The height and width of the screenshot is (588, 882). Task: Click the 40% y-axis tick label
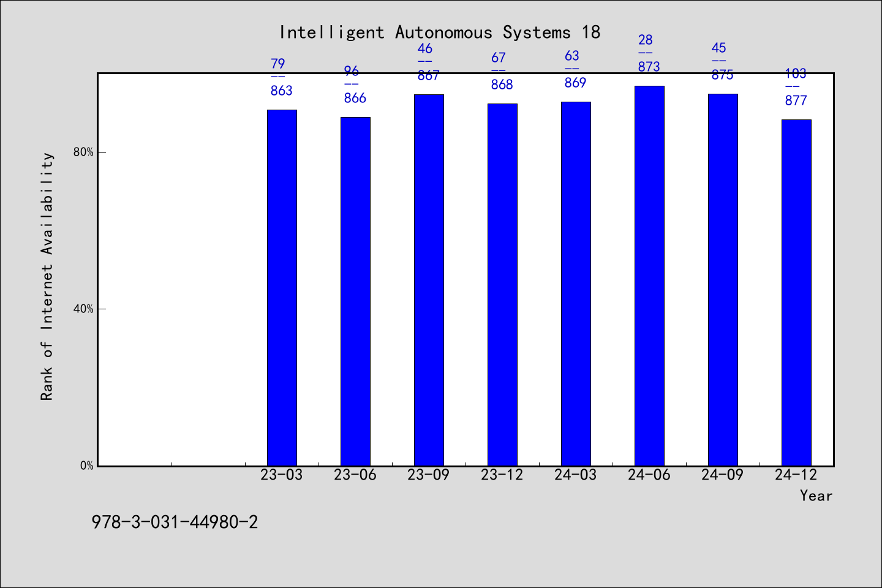83,309
